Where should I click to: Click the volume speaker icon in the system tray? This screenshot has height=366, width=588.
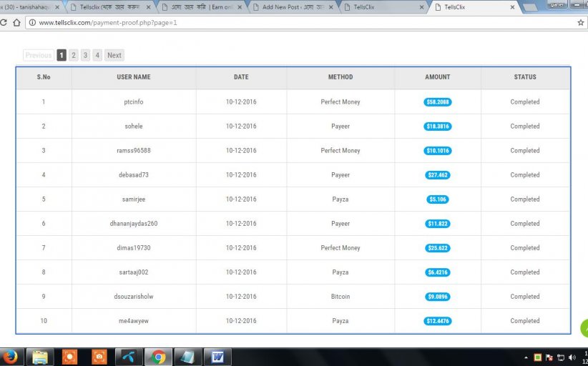572,357
